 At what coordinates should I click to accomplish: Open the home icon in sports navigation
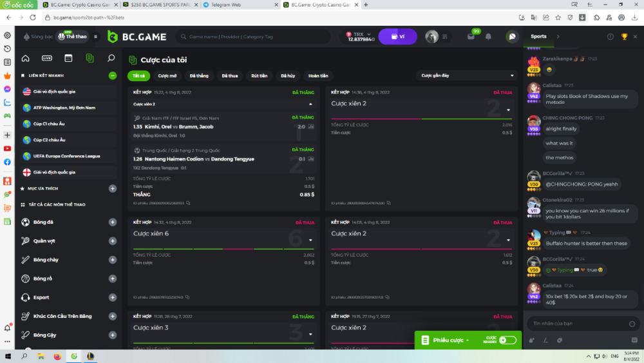coord(25,58)
